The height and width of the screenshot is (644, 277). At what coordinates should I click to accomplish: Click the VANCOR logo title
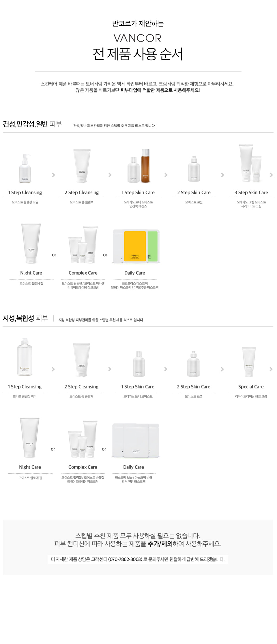[x=138, y=38]
